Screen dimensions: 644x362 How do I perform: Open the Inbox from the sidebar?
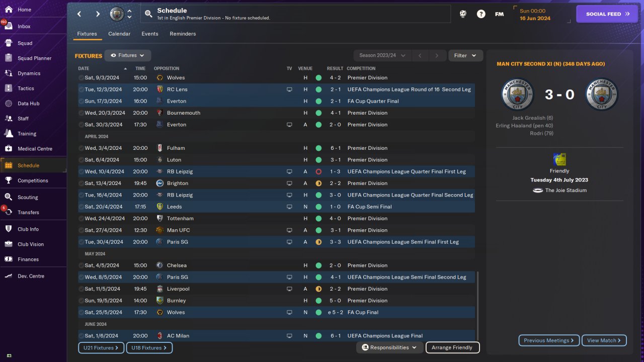(24, 26)
